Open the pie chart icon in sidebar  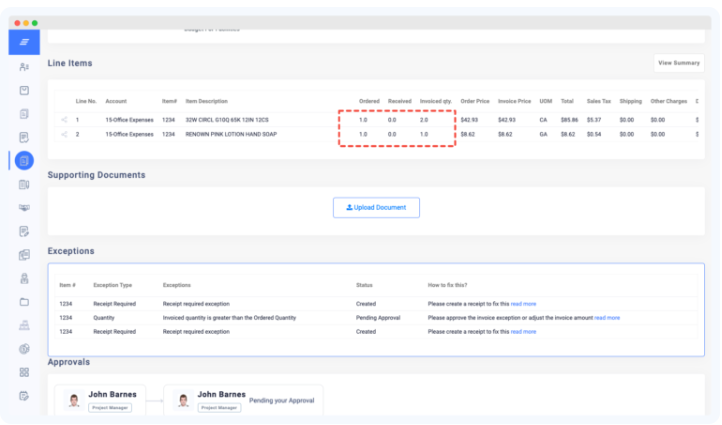coord(24,348)
